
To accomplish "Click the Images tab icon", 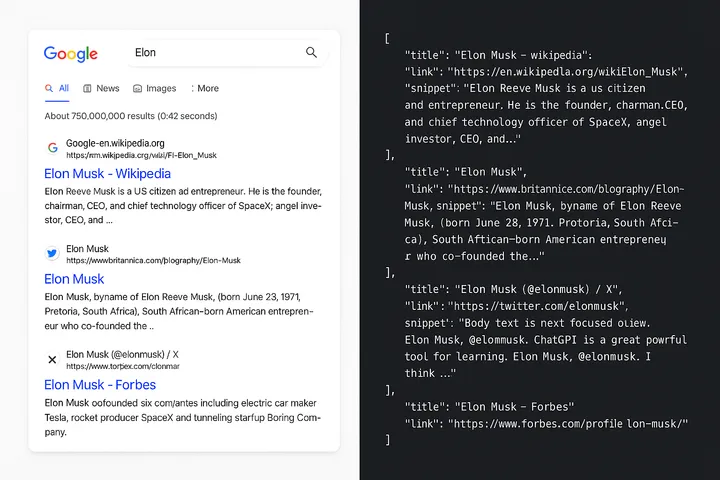I will pos(137,89).
